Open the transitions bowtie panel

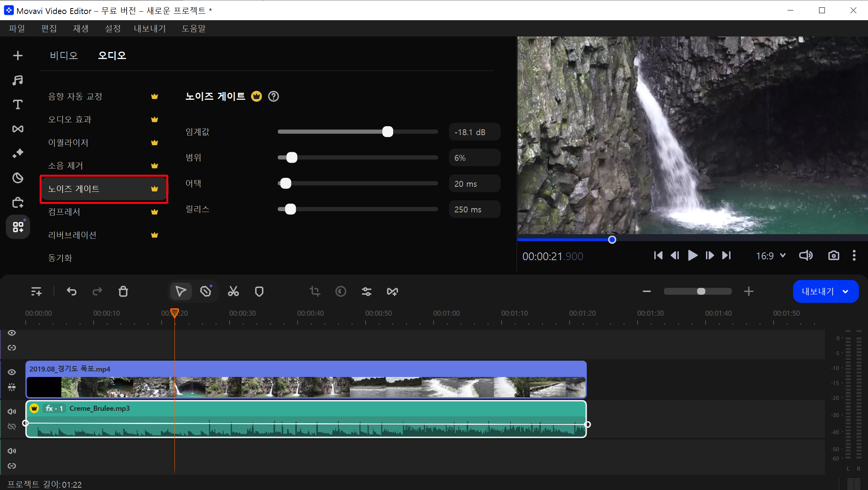pyautogui.click(x=17, y=129)
